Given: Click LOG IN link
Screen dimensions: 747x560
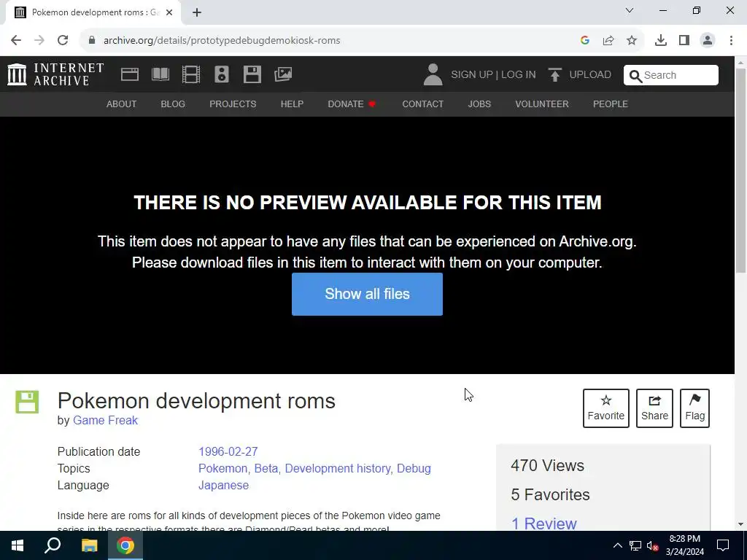Looking at the screenshot, I should tap(519, 75).
